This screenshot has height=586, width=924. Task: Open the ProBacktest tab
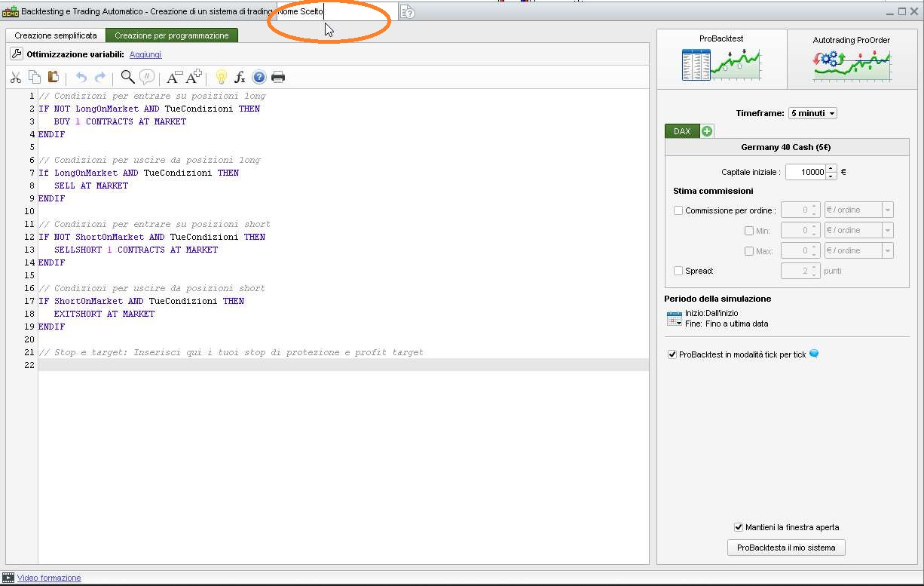click(x=722, y=59)
